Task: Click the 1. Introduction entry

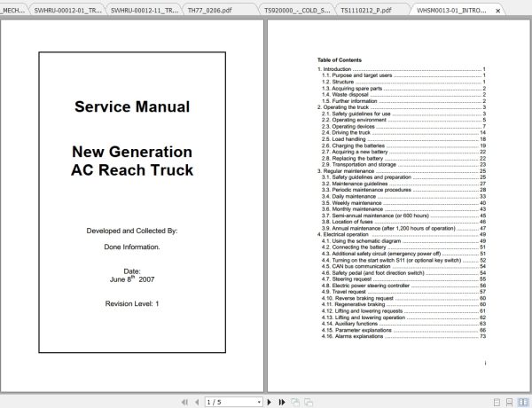Action: click(402, 69)
